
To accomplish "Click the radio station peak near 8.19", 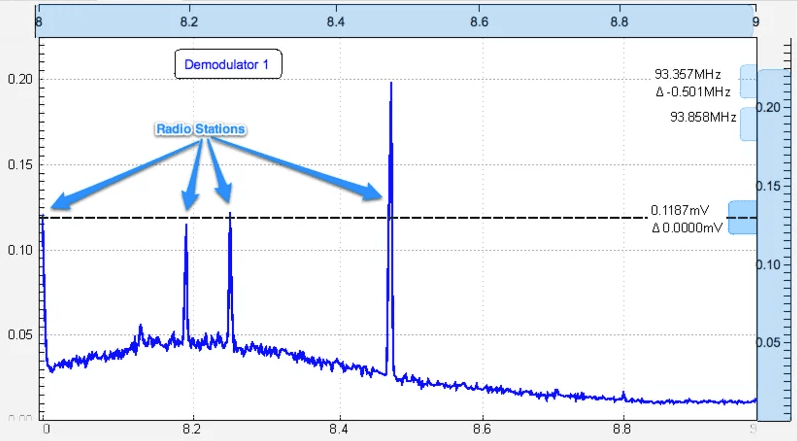I will coord(186,230).
